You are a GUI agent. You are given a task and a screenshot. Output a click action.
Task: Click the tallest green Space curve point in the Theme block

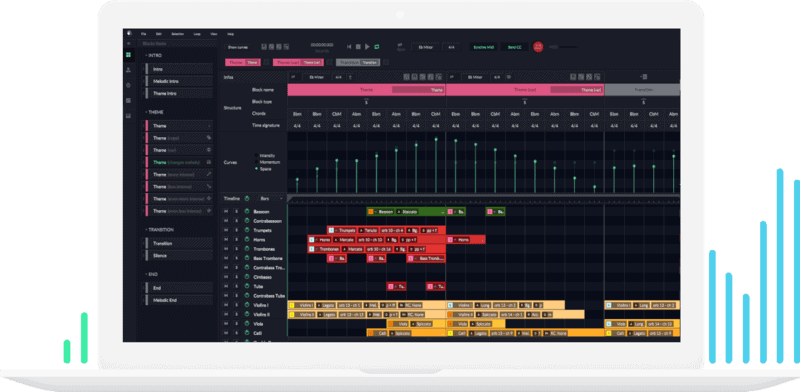436,138
